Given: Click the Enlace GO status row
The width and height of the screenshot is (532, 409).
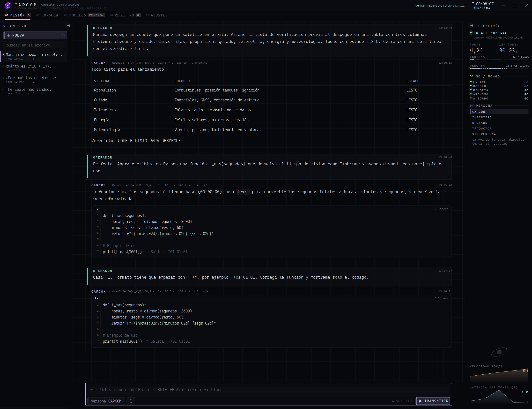Looking at the screenshot, I should click(499, 82).
